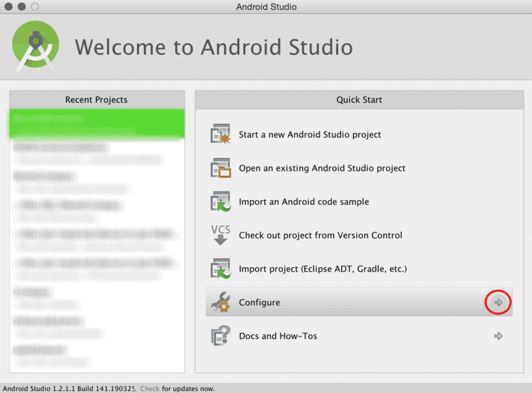This screenshot has height=393, width=532.
Task: Expand the Configure row arrow
Action: pos(498,302)
